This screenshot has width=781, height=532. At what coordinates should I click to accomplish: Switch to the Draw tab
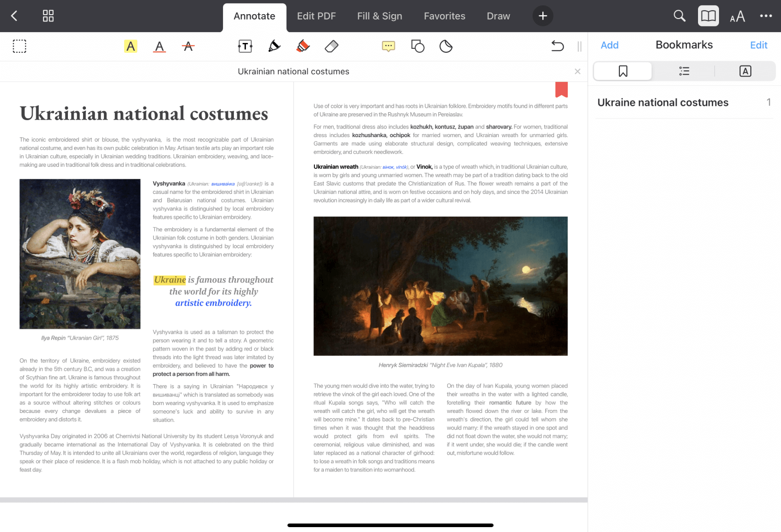click(x=498, y=16)
